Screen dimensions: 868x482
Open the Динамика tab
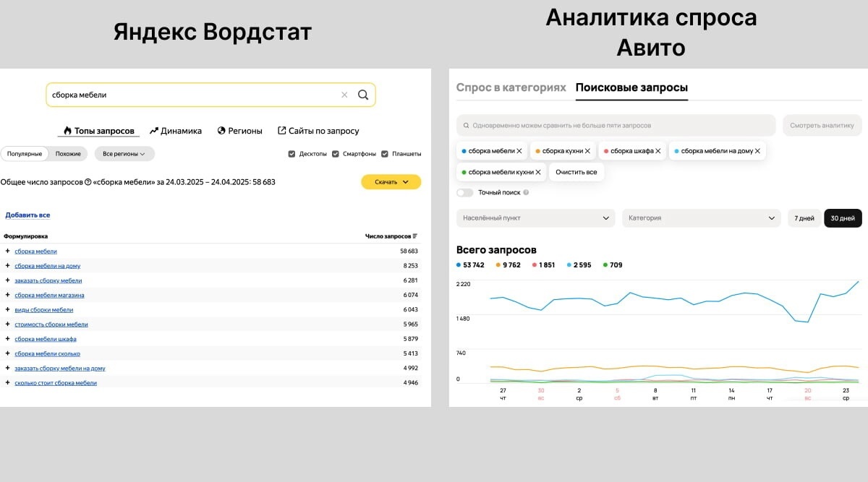pos(176,131)
